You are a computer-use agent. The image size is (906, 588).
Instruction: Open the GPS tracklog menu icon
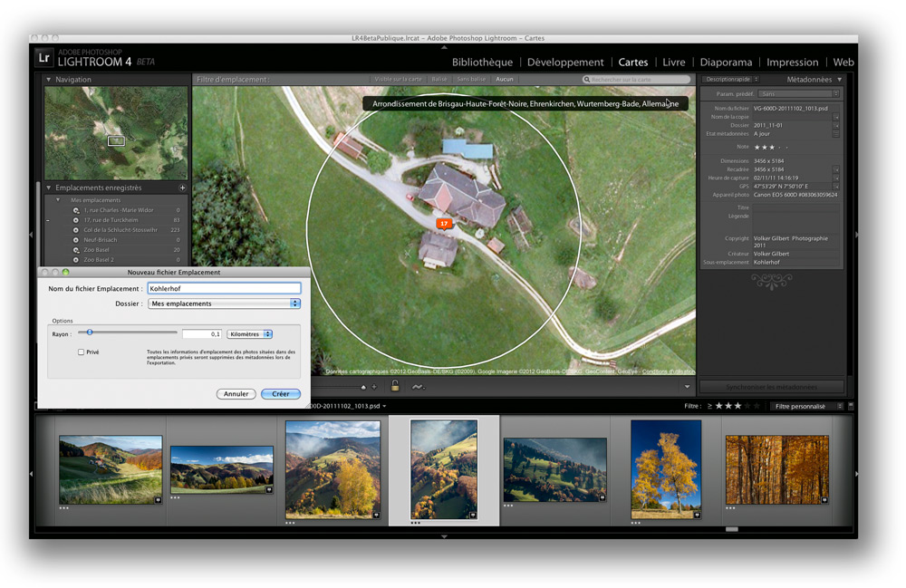tap(417, 387)
